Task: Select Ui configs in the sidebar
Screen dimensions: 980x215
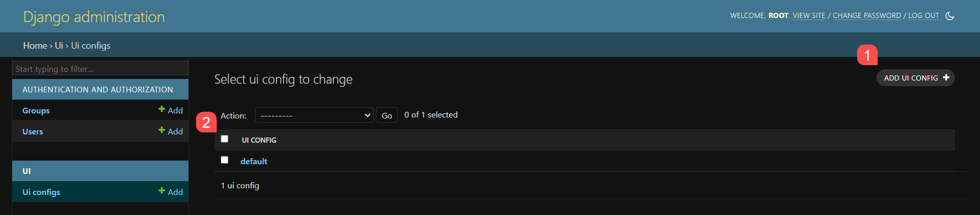Action: tap(41, 192)
